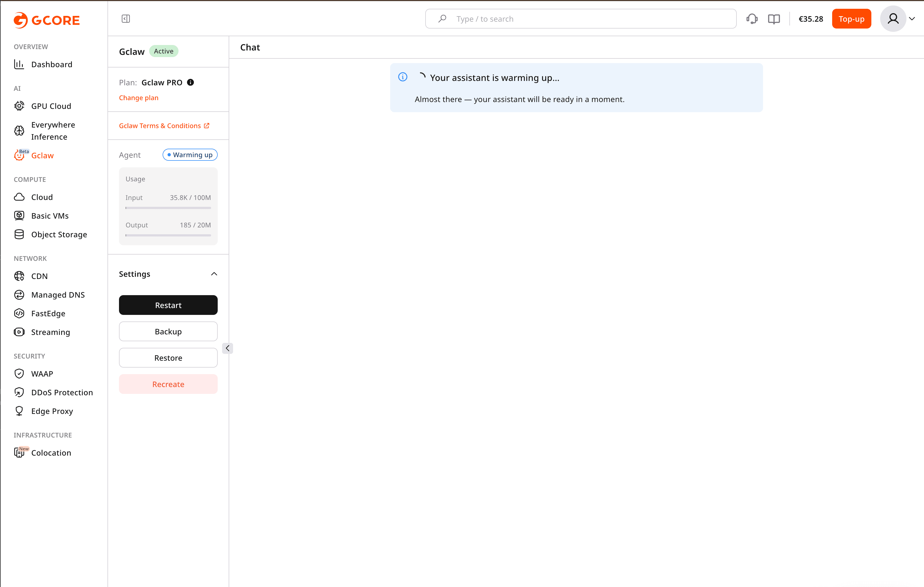This screenshot has width=924, height=587.
Task: Click the Cloud icon in Compute
Action: click(19, 197)
